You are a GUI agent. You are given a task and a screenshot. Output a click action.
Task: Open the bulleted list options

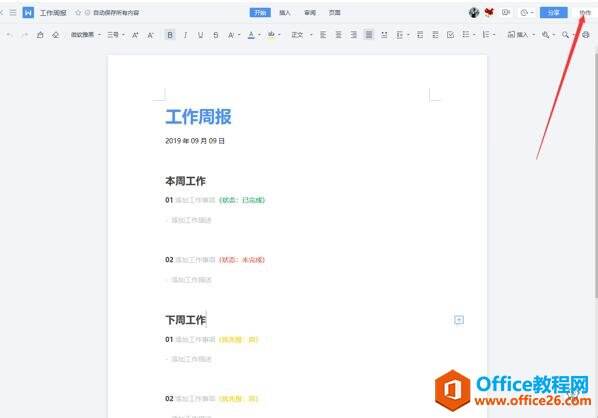coord(468,35)
